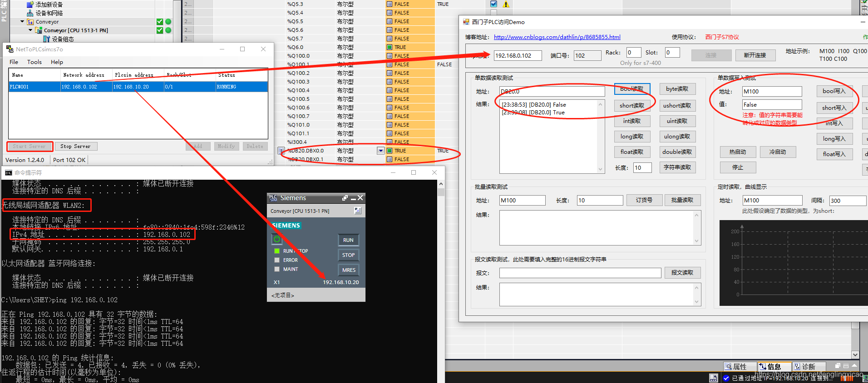Toggle the checked box in watch table top row
Screen dimensions: 868x383
(x=494, y=4)
